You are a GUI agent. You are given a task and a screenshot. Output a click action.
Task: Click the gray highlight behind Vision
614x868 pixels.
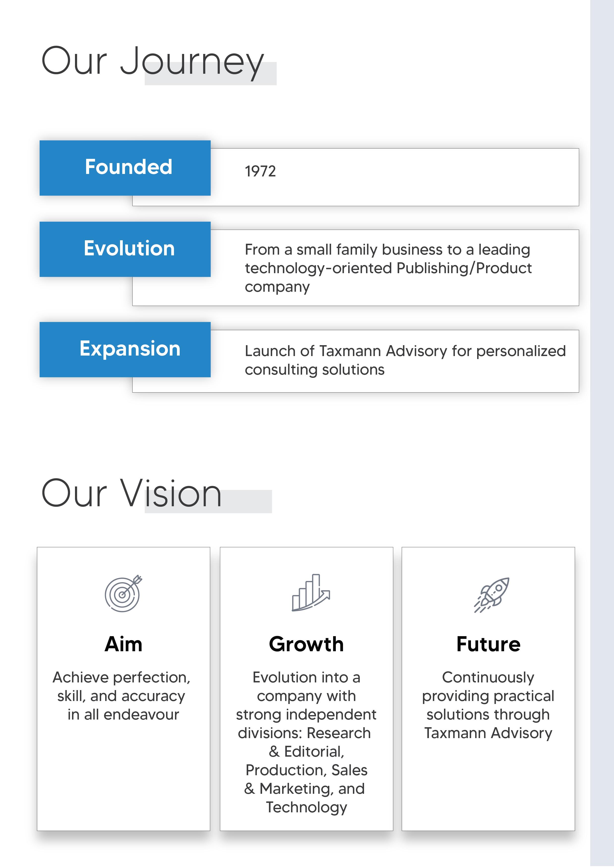[x=208, y=501]
